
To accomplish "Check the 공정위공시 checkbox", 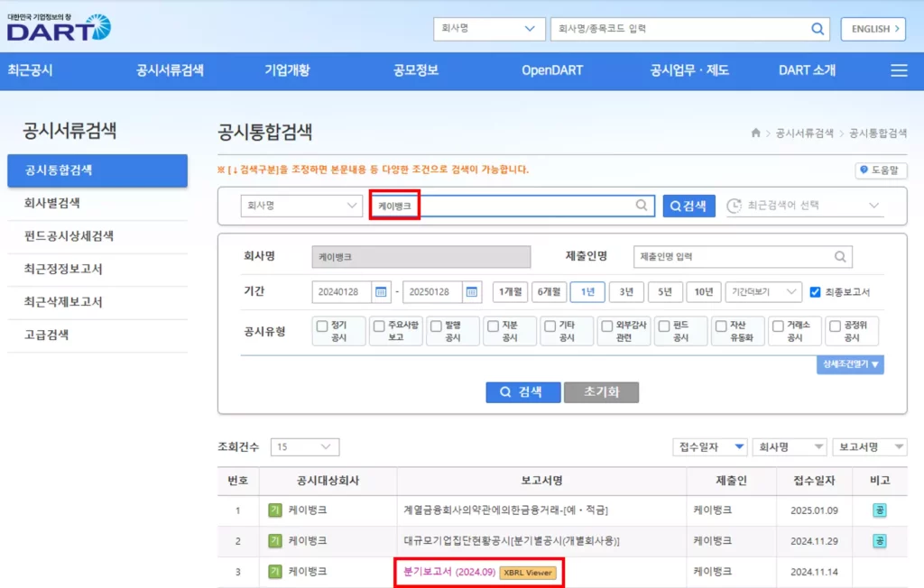I will [x=835, y=326].
